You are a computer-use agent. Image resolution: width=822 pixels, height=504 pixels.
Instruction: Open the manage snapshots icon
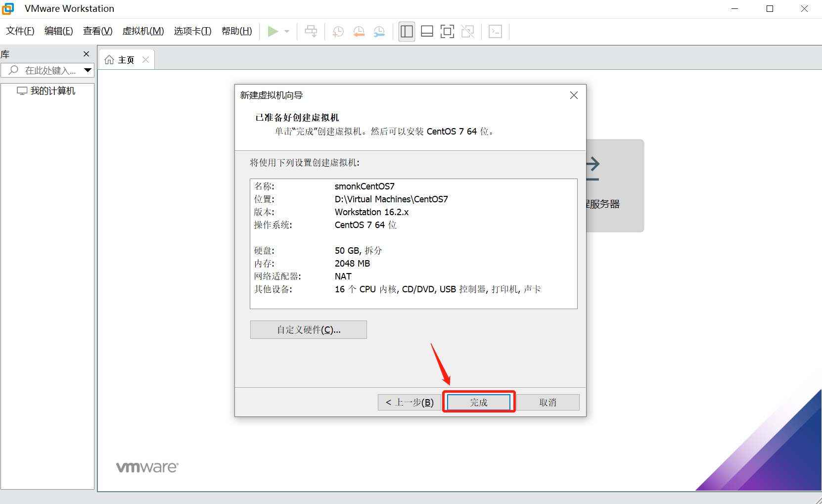click(379, 31)
